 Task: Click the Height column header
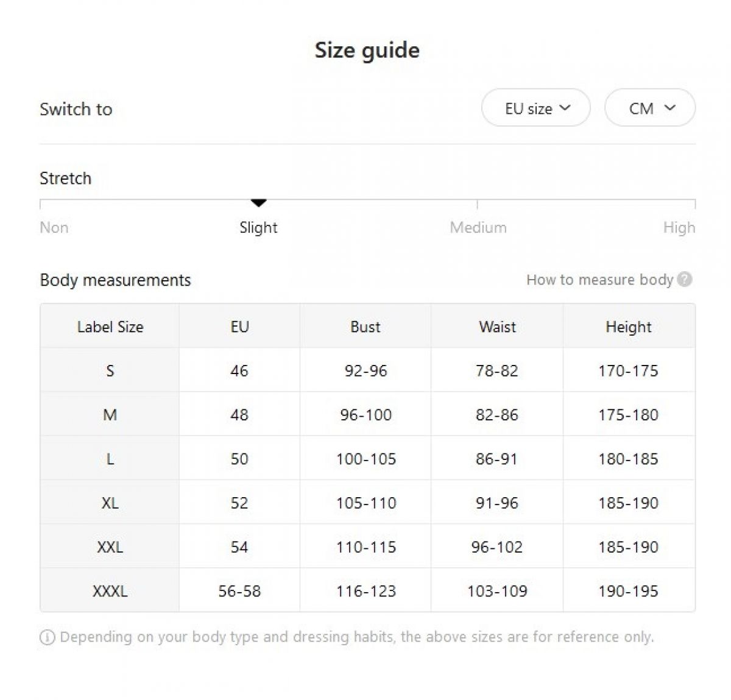(629, 327)
